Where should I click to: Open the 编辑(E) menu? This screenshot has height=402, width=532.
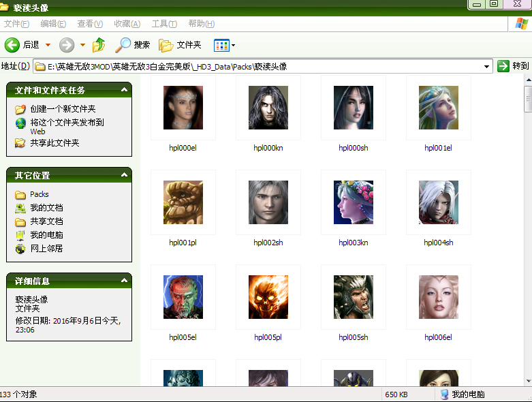(x=53, y=24)
